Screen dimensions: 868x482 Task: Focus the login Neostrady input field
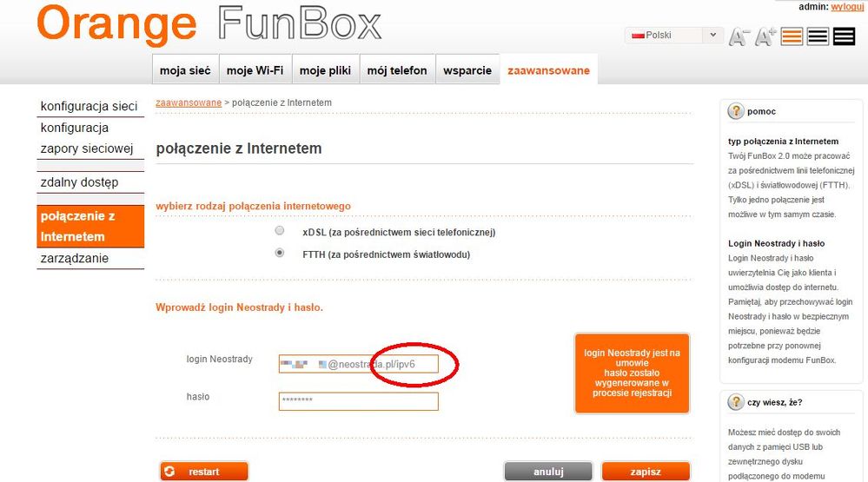coord(358,364)
